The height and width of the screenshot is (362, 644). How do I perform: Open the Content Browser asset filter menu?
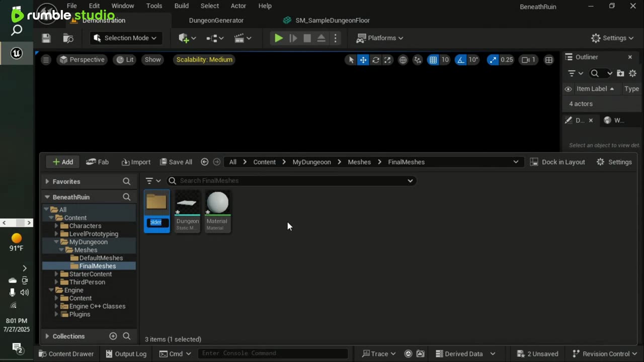(153, 181)
